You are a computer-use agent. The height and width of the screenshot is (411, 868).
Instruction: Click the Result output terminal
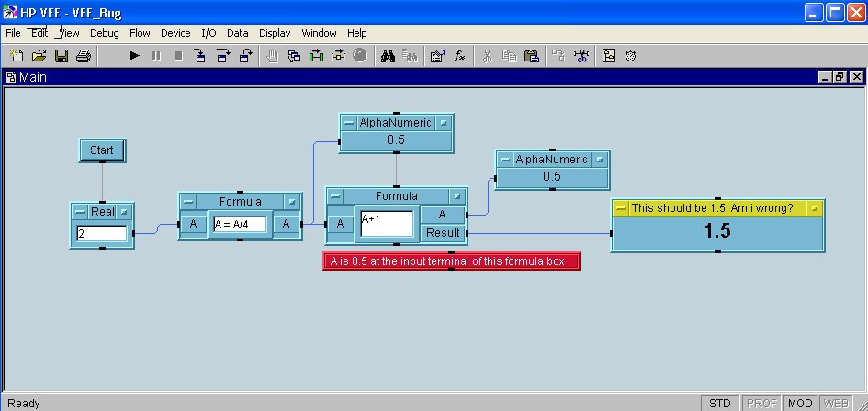pyautogui.click(x=442, y=233)
